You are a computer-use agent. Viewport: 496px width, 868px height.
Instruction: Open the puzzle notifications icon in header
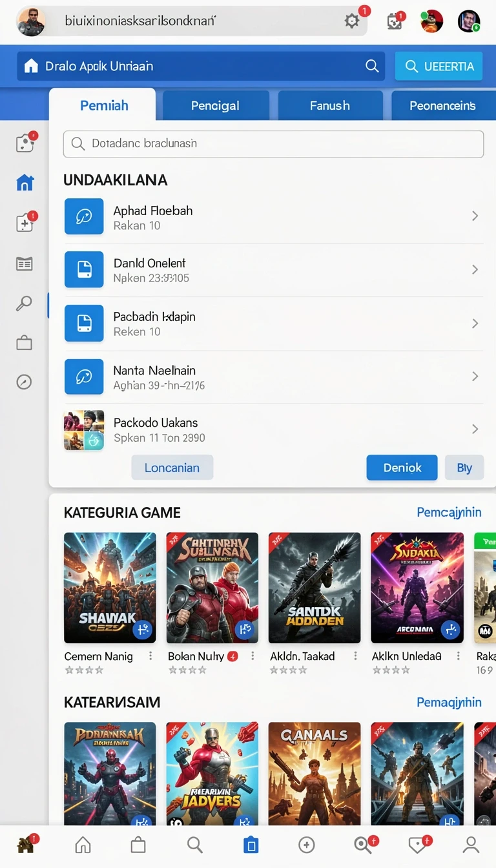coord(394,21)
